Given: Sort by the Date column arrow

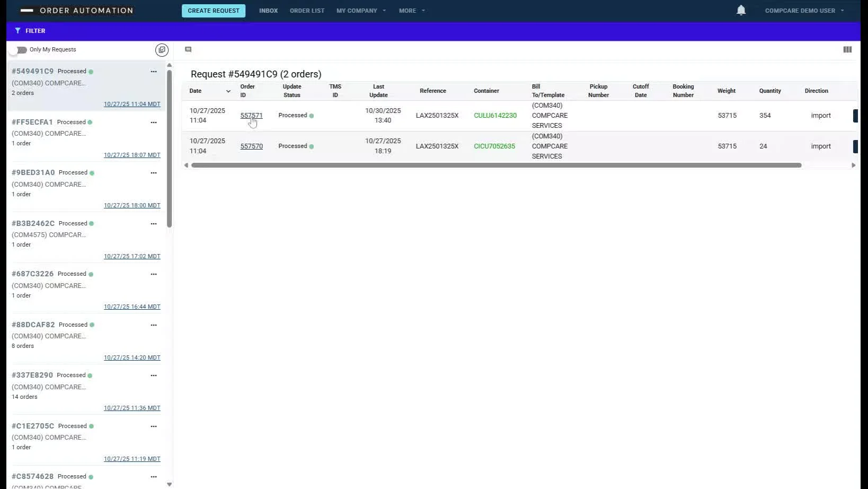Looking at the screenshot, I should pos(228,91).
